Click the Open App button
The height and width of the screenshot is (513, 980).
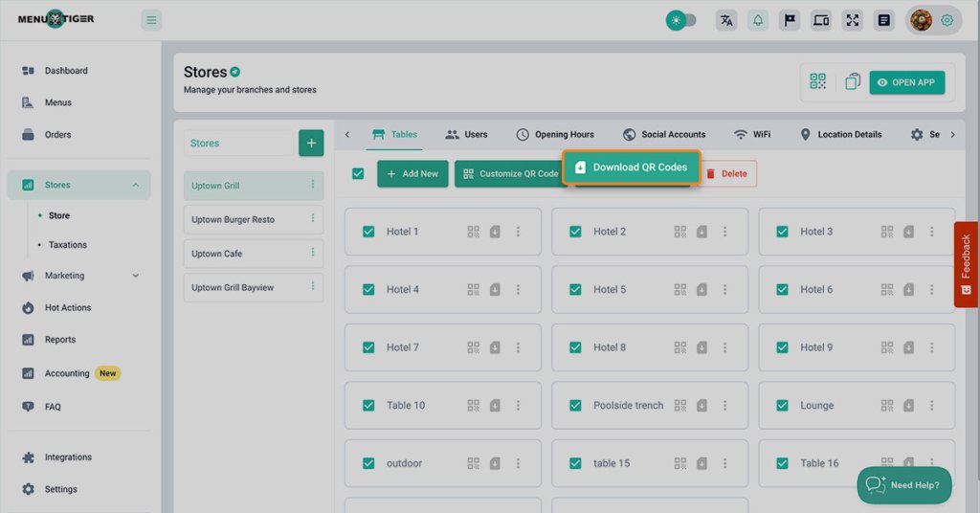click(x=906, y=82)
